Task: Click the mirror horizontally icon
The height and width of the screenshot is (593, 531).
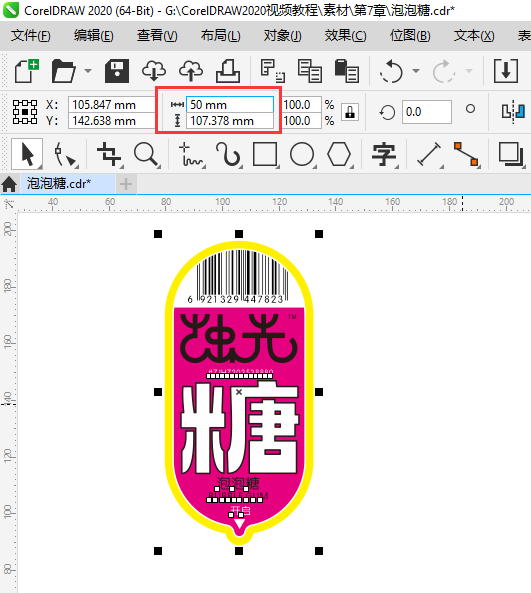Action: (x=513, y=112)
